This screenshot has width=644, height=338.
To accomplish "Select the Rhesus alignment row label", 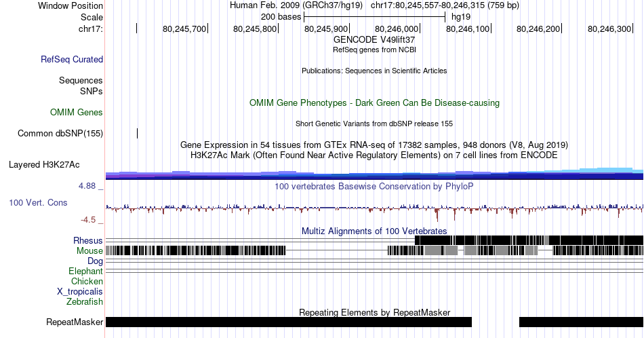I will pos(88,240).
